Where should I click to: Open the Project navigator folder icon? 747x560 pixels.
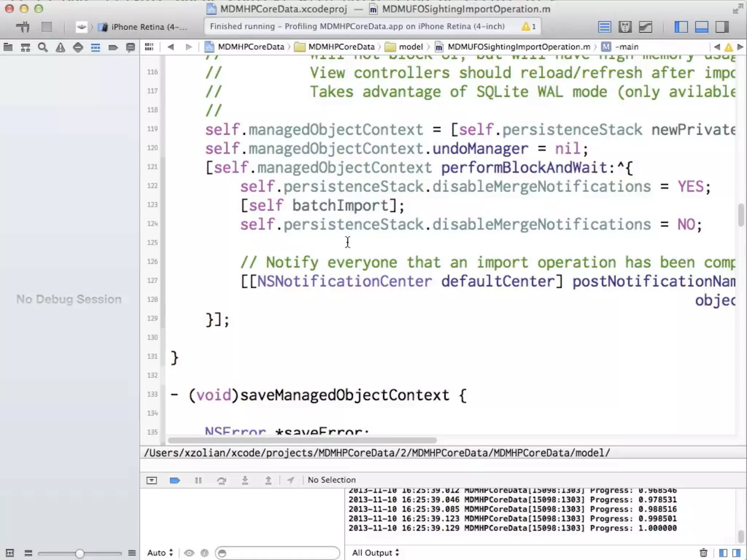click(x=8, y=47)
